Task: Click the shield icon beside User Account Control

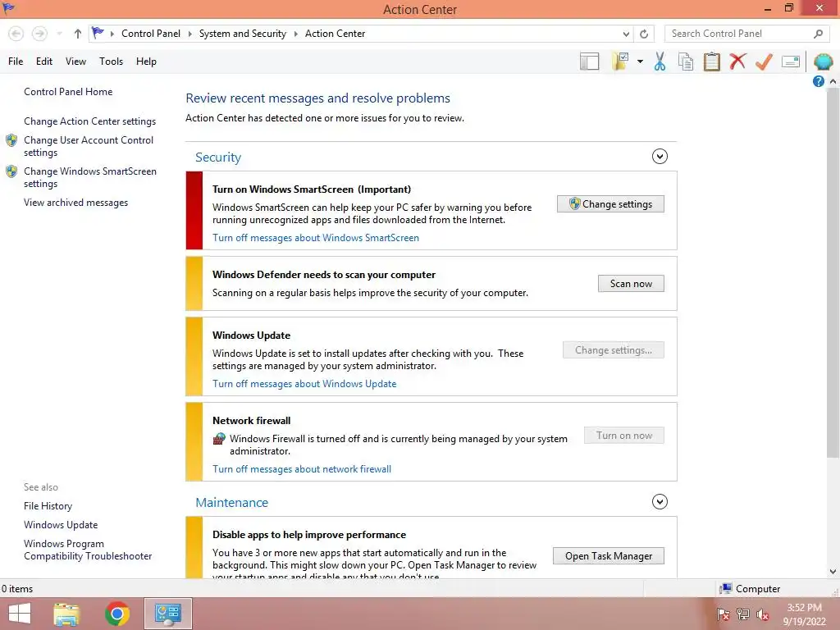Action: point(11,140)
